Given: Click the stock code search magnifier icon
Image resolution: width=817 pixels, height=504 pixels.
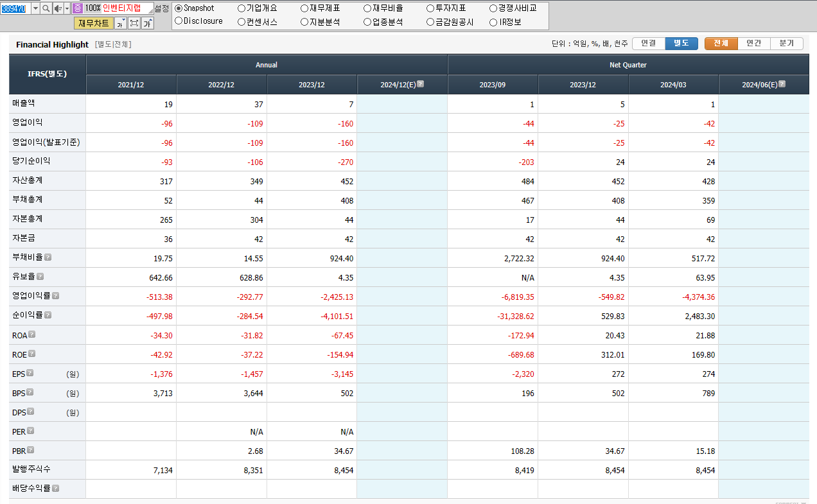Looking at the screenshot, I should point(46,8).
